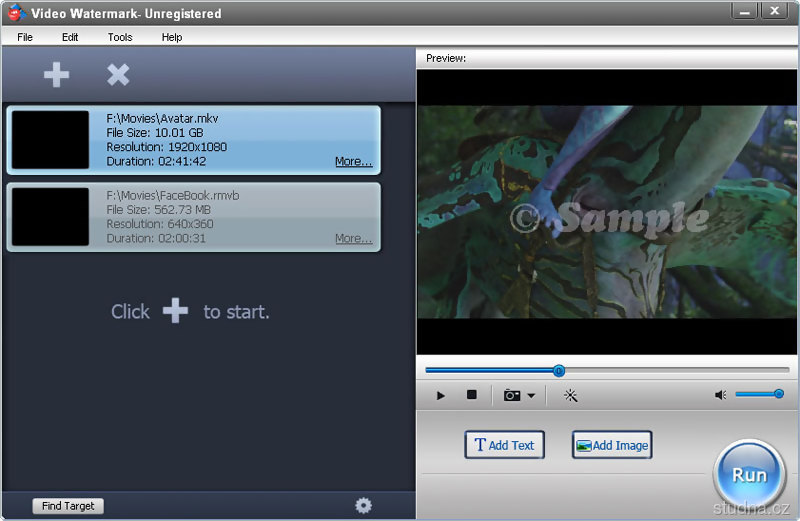Screen dimensions: 800x521
Task: Open the Tools menu
Action: [x=120, y=37]
